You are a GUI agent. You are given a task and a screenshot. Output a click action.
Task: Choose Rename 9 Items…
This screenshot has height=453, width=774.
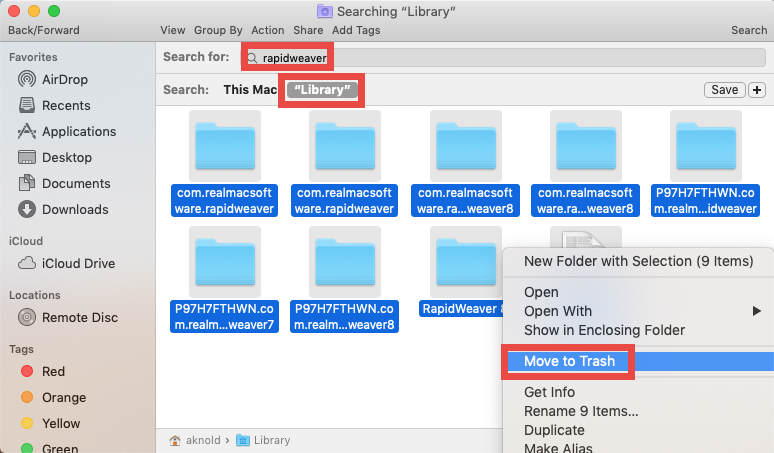638,411
